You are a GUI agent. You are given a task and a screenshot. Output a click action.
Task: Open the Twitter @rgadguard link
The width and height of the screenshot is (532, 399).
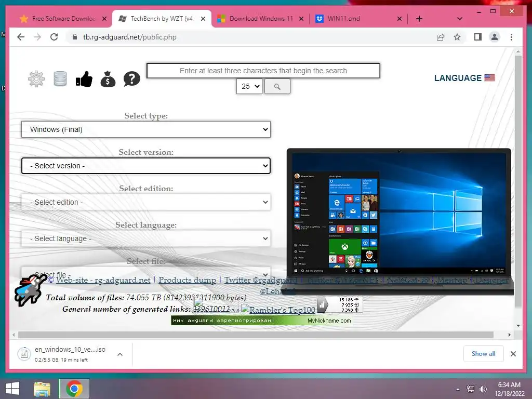point(261,280)
